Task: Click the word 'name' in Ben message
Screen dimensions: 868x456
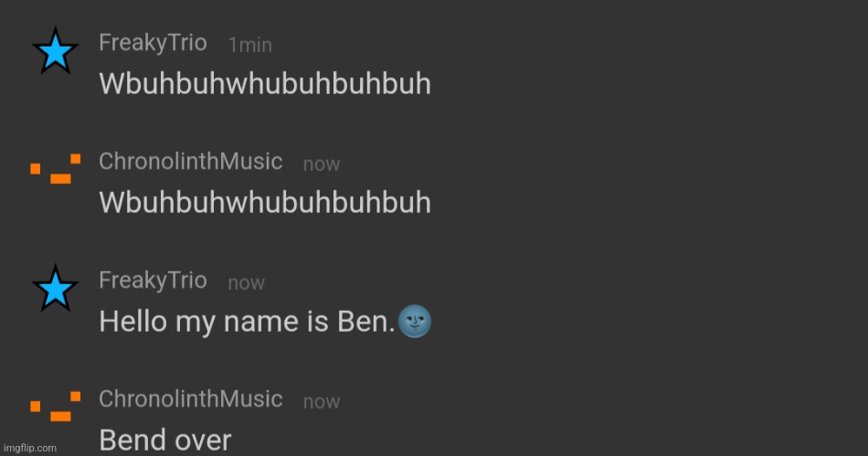Action: click(x=260, y=322)
